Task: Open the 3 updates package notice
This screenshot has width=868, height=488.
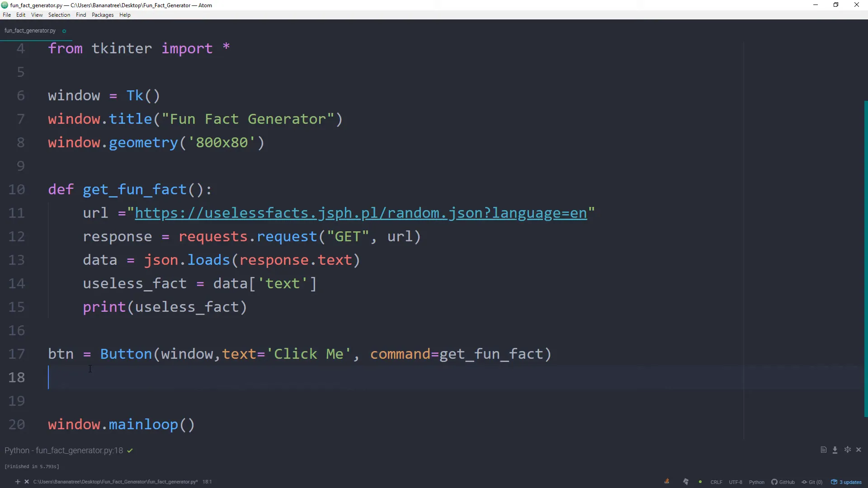Action: pyautogui.click(x=846, y=482)
